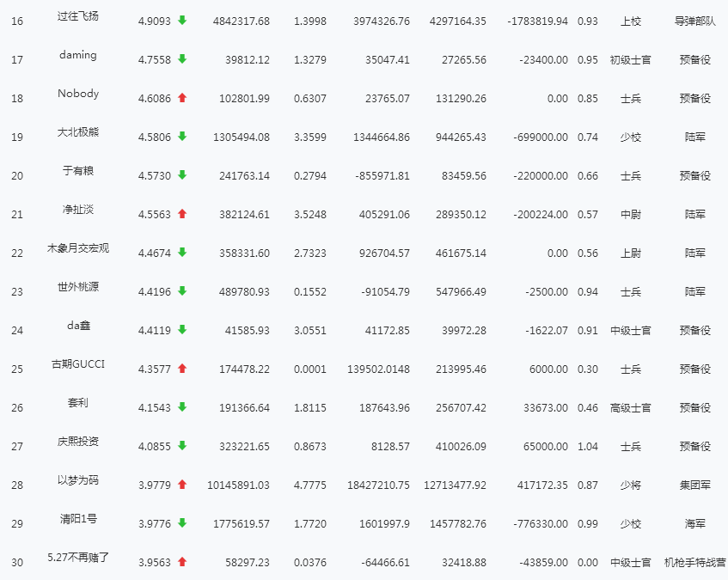The height and width of the screenshot is (580, 728).
Task: Click the green down arrow beside 4.4674
Action: (x=182, y=253)
